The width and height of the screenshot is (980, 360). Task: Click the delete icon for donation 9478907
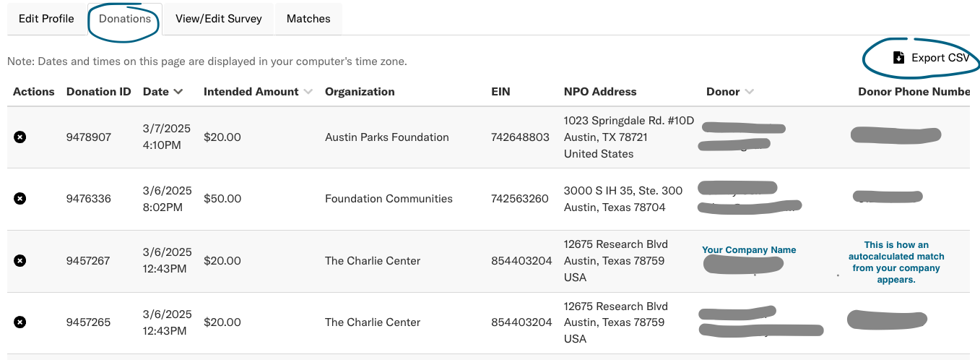tap(20, 137)
